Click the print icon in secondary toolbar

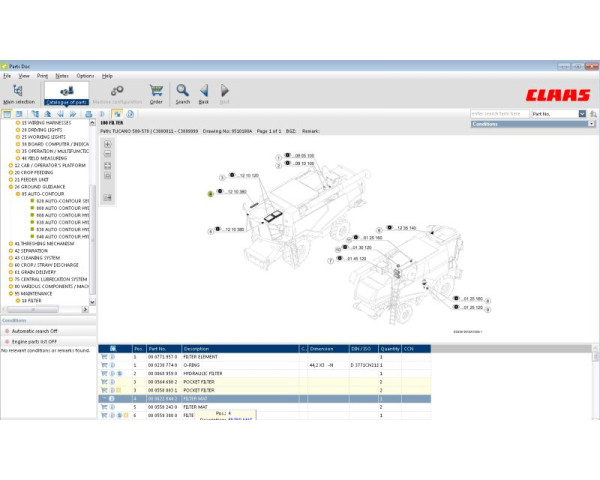coord(87,114)
